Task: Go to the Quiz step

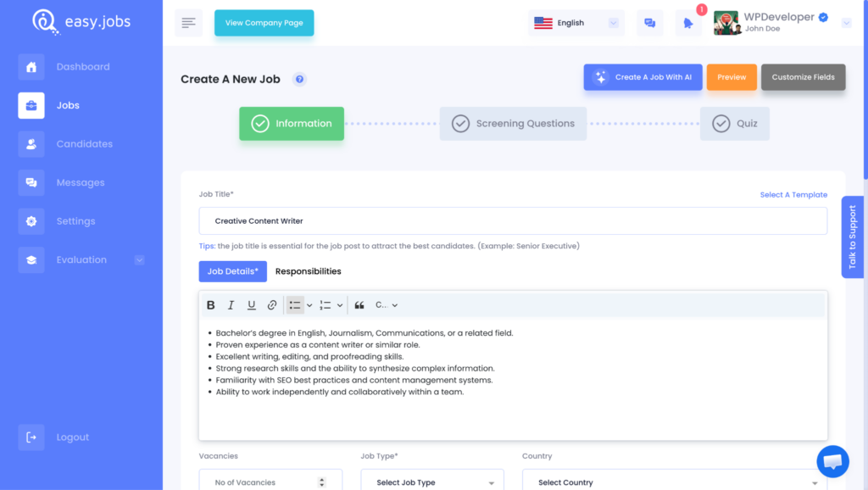Action: [735, 124]
